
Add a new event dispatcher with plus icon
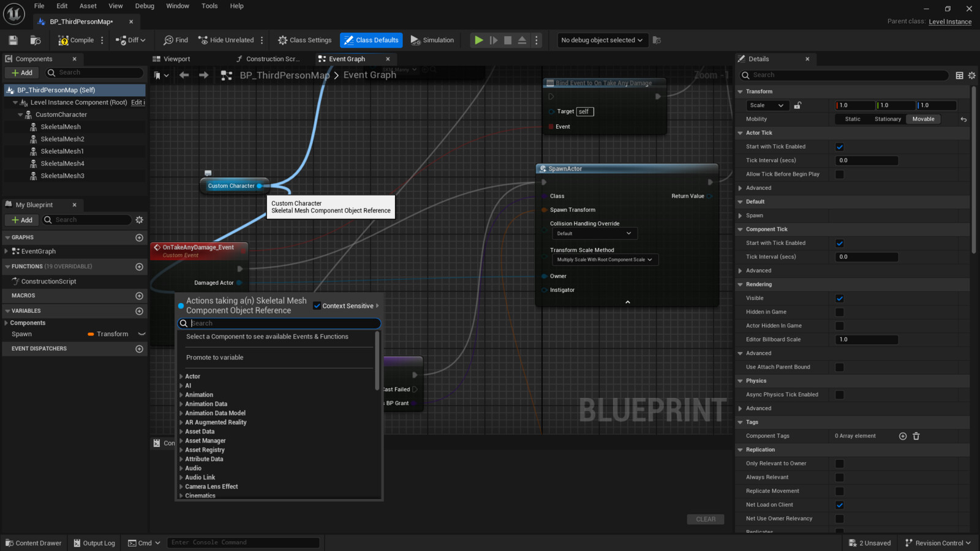[x=139, y=349]
